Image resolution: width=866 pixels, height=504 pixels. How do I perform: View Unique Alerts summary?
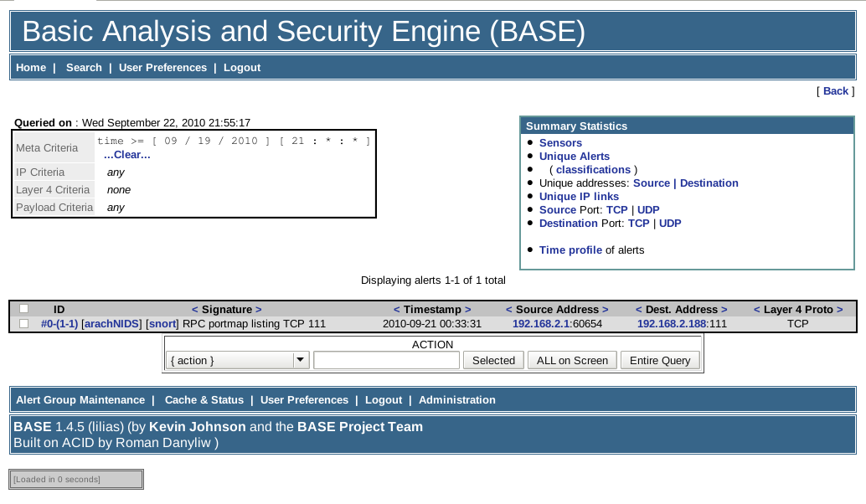pos(575,157)
